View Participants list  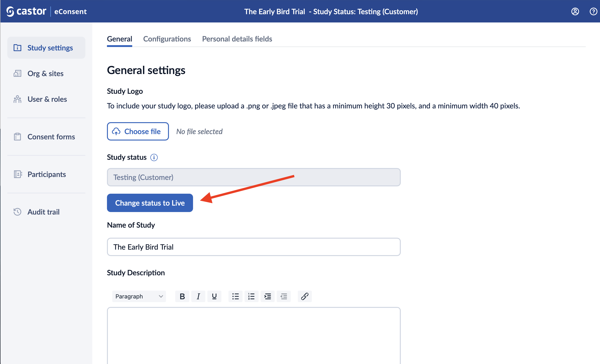click(46, 174)
